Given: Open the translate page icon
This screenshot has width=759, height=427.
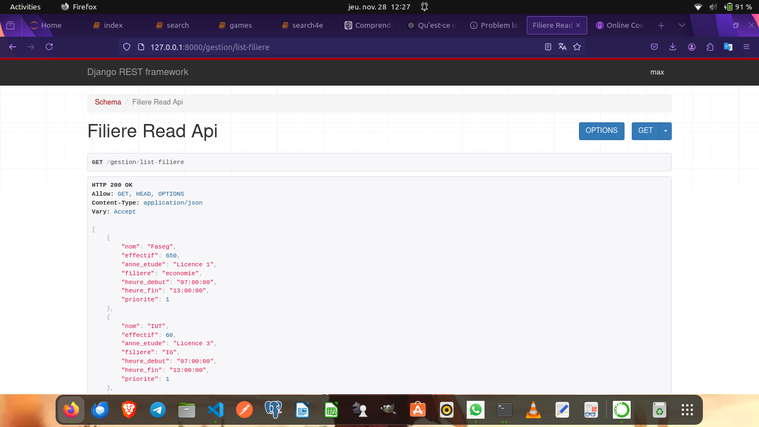Looking at the screenshot, I should tap(562, 47).
